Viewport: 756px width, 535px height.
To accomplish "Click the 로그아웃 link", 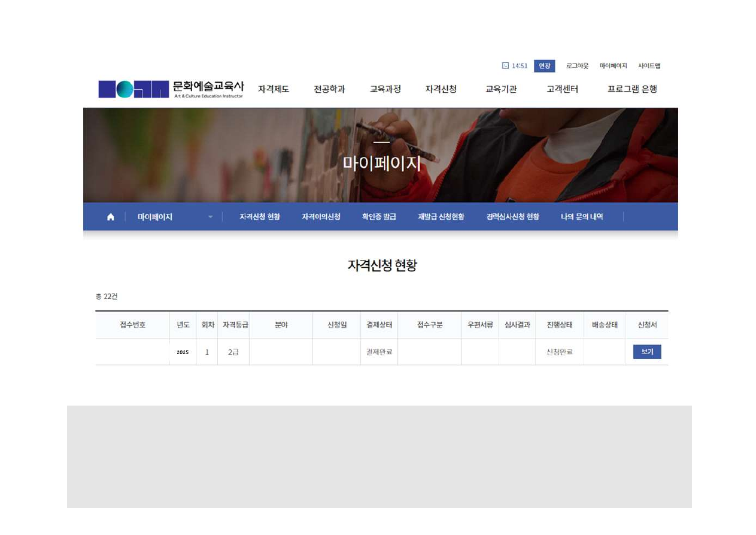I will tap(577, 66).
